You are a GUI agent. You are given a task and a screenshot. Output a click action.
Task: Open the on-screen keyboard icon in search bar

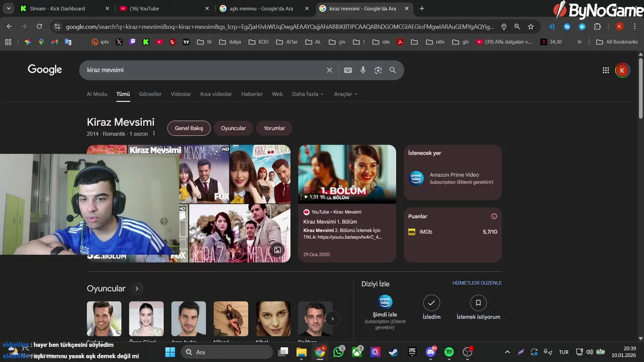coord(348,70)
